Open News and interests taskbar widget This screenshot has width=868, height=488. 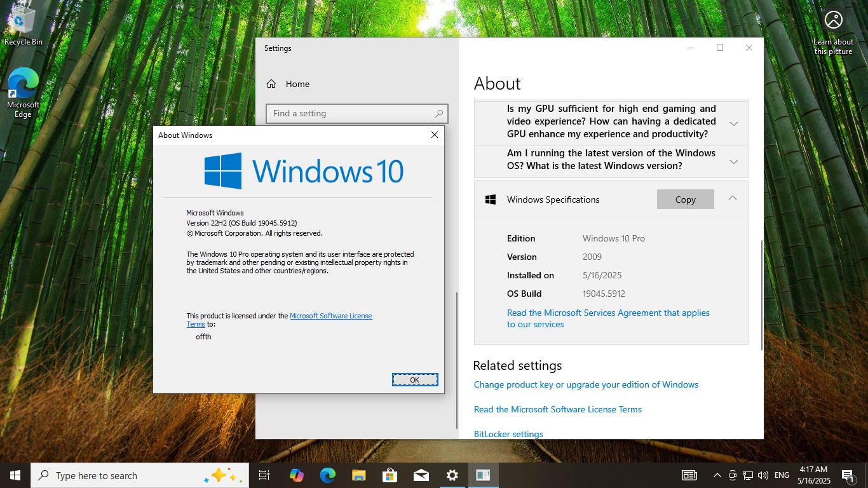click(x=689, y=475)
